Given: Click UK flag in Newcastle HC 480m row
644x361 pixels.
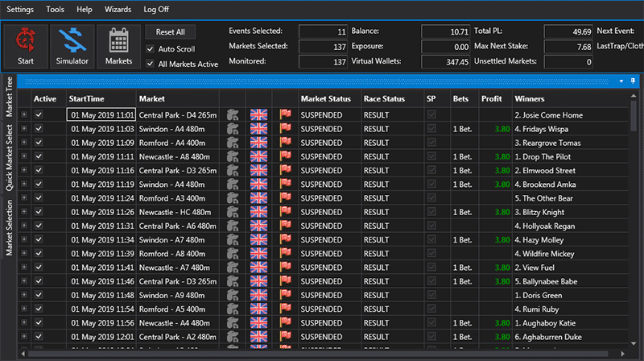Looking at the screenshot, I should tap(258, 212).
